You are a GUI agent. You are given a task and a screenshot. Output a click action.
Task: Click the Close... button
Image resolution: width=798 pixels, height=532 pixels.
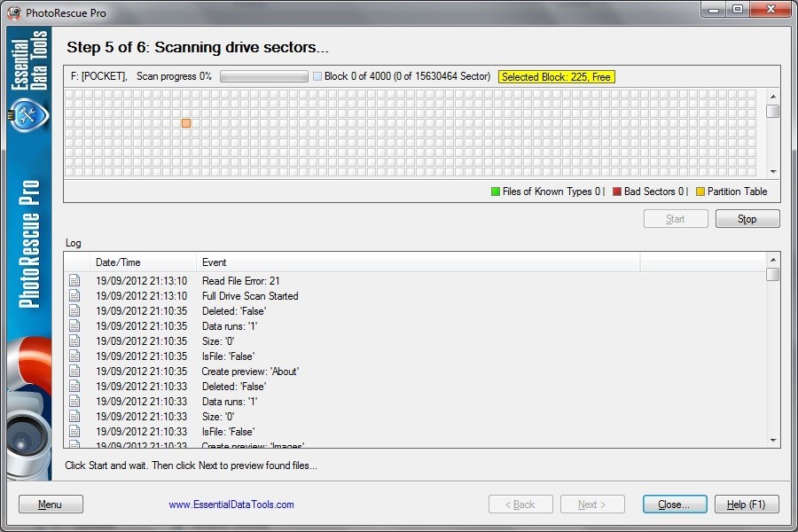[x=675, y=505]
